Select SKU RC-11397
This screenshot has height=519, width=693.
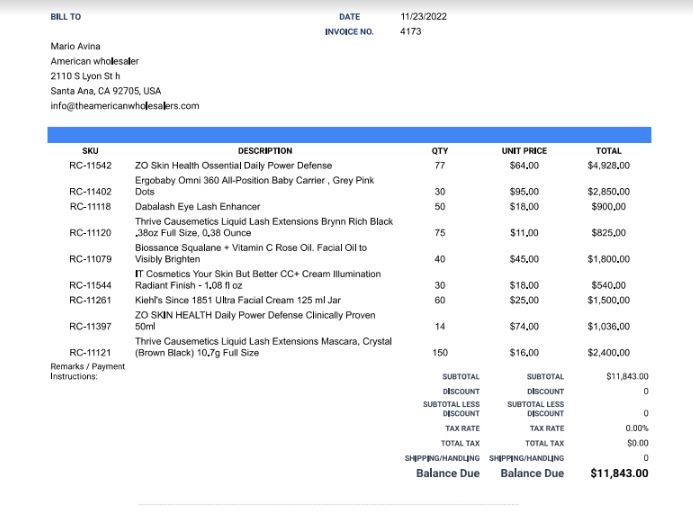pos(90,327)
